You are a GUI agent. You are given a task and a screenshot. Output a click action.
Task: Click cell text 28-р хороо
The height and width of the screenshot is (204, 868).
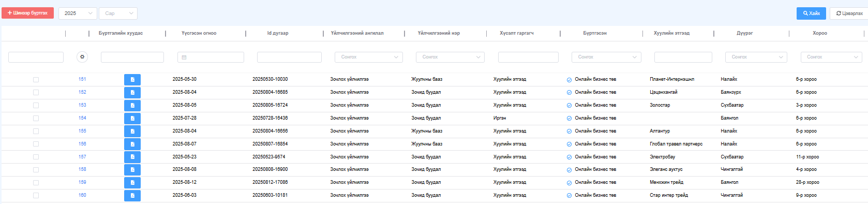coord(807,182)
